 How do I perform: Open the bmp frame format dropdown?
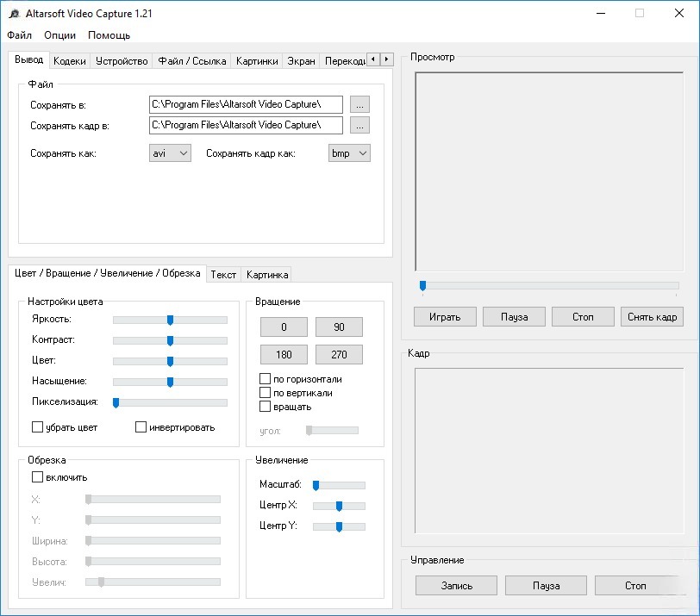coord(349,153)
